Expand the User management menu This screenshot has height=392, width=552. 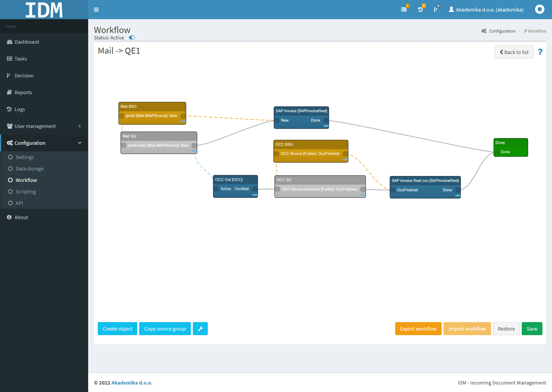[x=35, y=126]
